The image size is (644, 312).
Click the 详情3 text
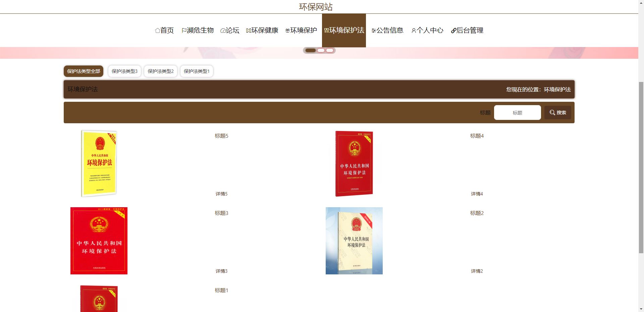coord(221,271)
